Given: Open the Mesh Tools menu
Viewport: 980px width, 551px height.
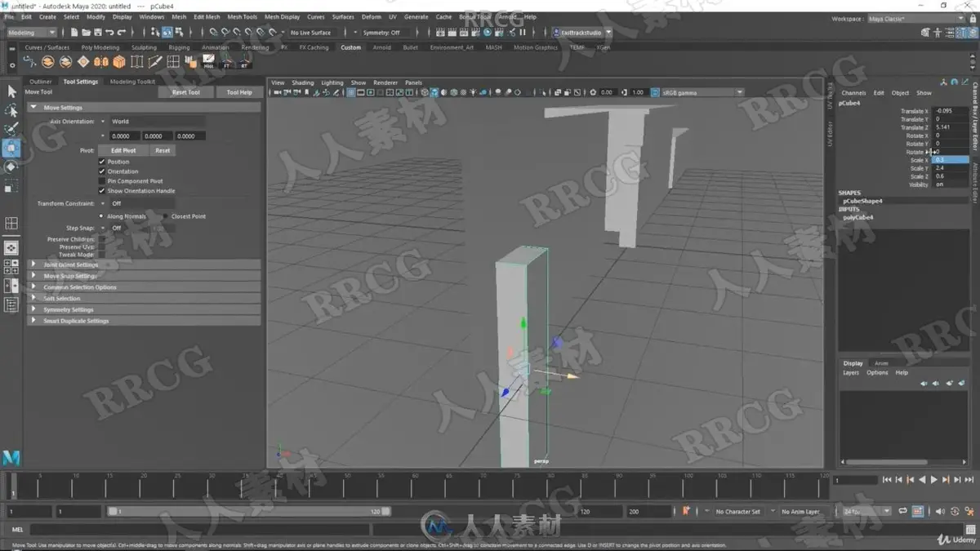Looking at the screenshot, I should pyautogui.click(x=242, y=16).
